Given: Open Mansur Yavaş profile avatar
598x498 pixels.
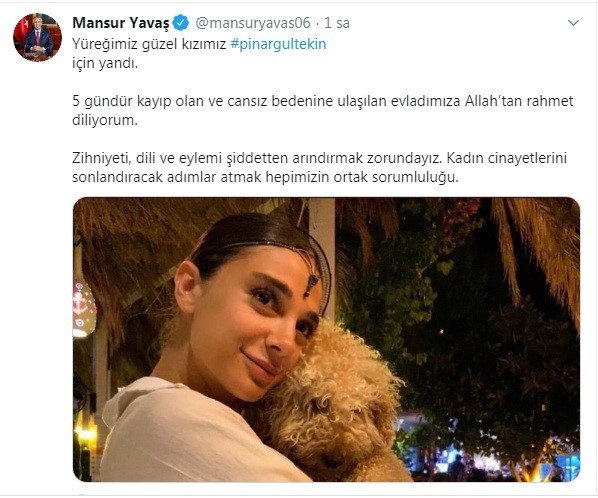Looking at the screenshot, I should click(37, 37).
